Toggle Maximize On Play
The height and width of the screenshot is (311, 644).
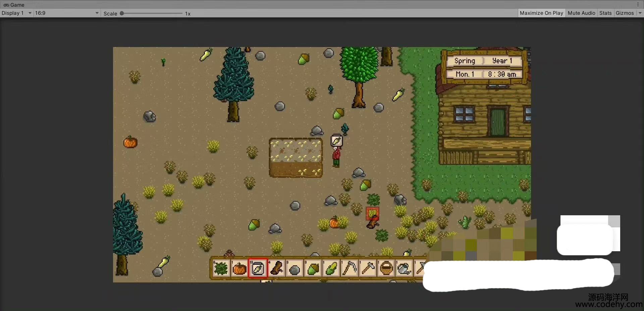tap(541, 13)
